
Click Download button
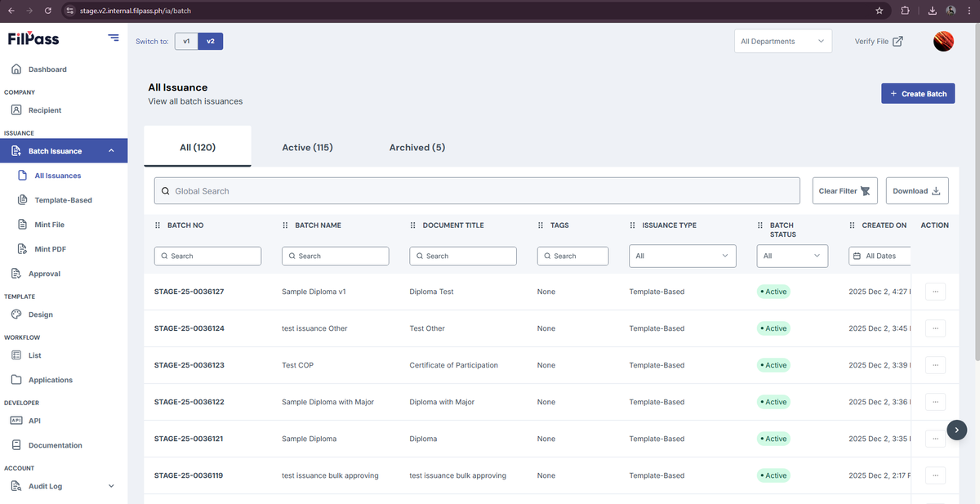[x=917, y=191]
